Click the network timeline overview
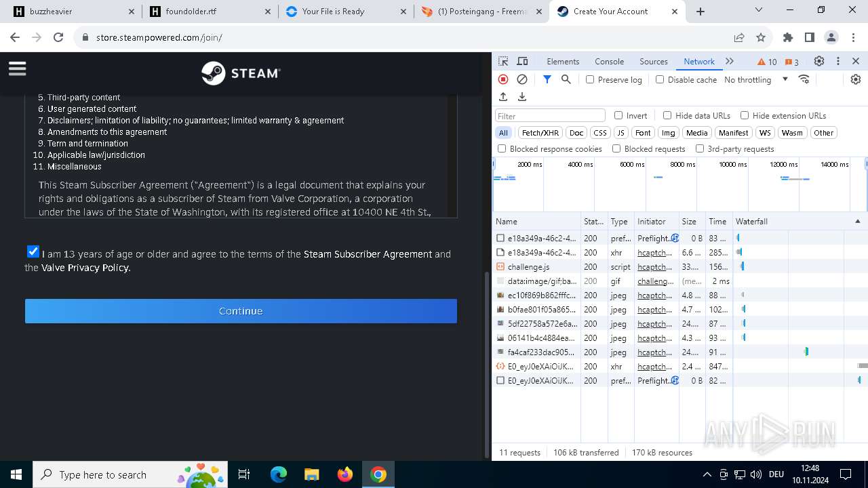 coord(679,184)
